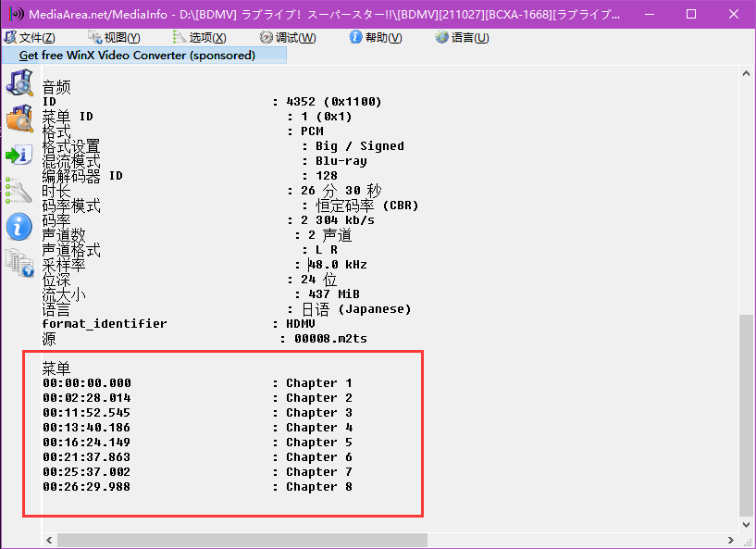Click the blue About info sidebar icon

pyautogui.click(x=19, y=227)
